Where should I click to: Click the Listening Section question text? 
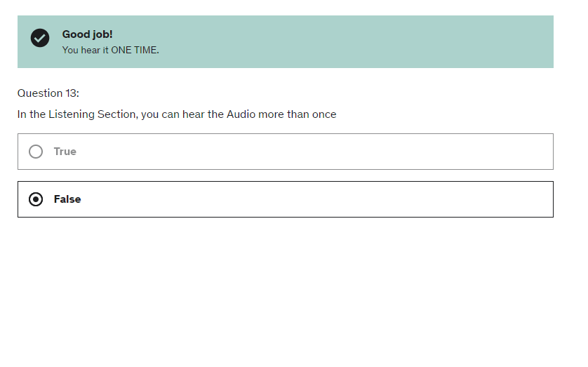click(177, 114)
